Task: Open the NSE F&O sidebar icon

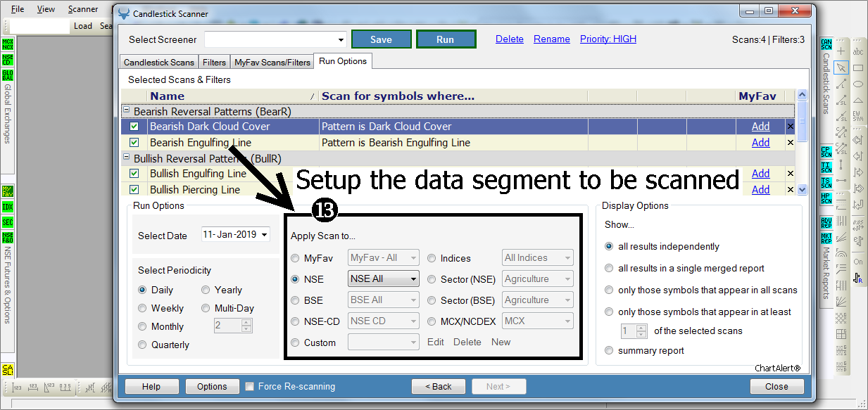Action: coord(8,238)
